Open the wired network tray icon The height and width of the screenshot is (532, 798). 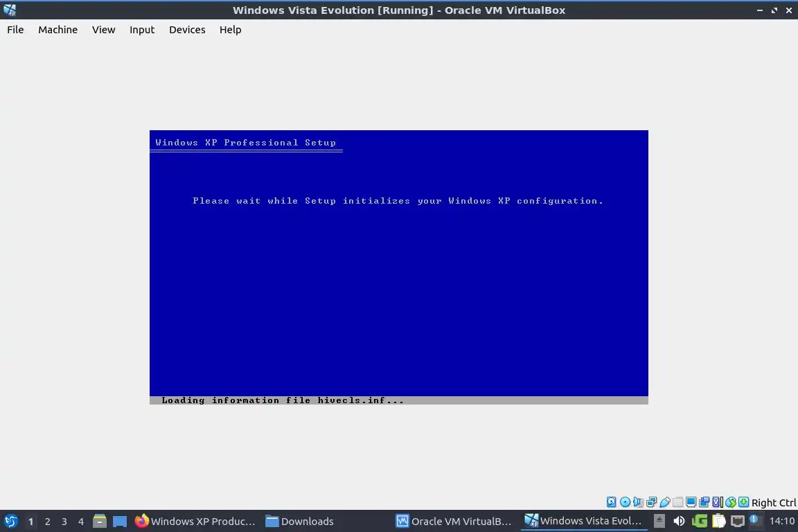tap(738, 521)
